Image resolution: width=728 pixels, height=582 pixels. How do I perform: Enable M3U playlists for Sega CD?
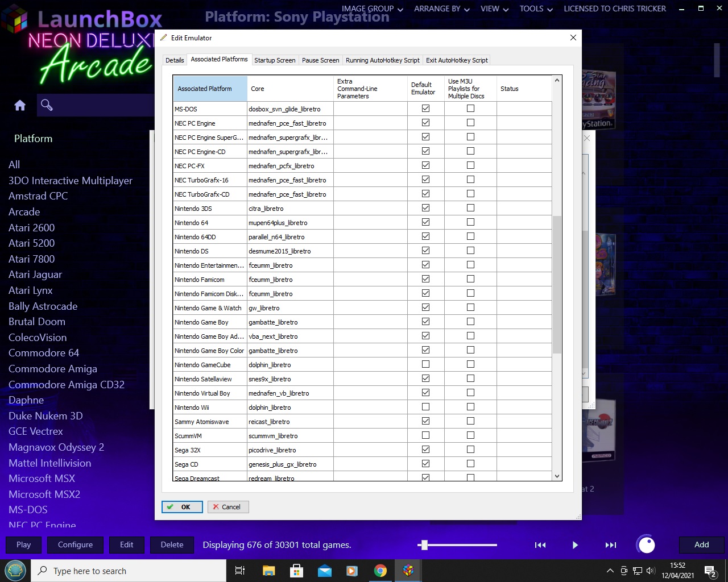click(470, 464)
